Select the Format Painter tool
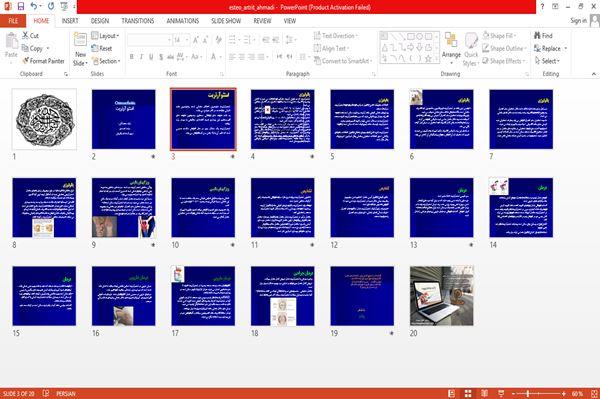Image resolution: width=600 pixels, height=399 pixels. coord(43,61)
